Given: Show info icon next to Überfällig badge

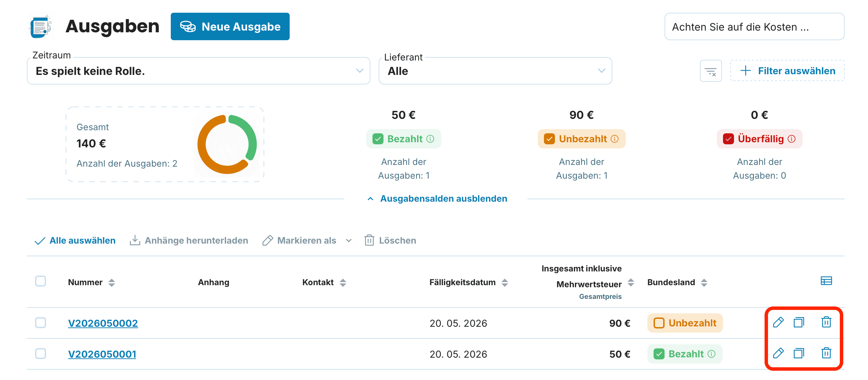Looking at the screenshot, I should 792,139.
